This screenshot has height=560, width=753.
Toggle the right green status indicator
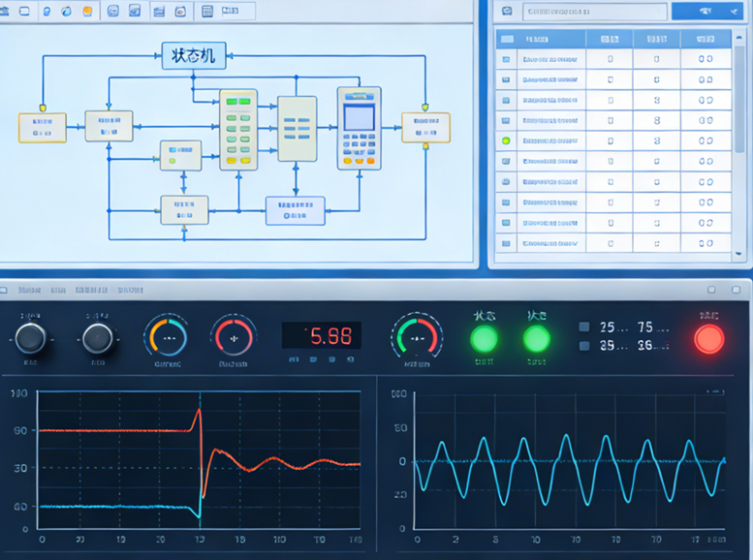click(x=536, y=338)
